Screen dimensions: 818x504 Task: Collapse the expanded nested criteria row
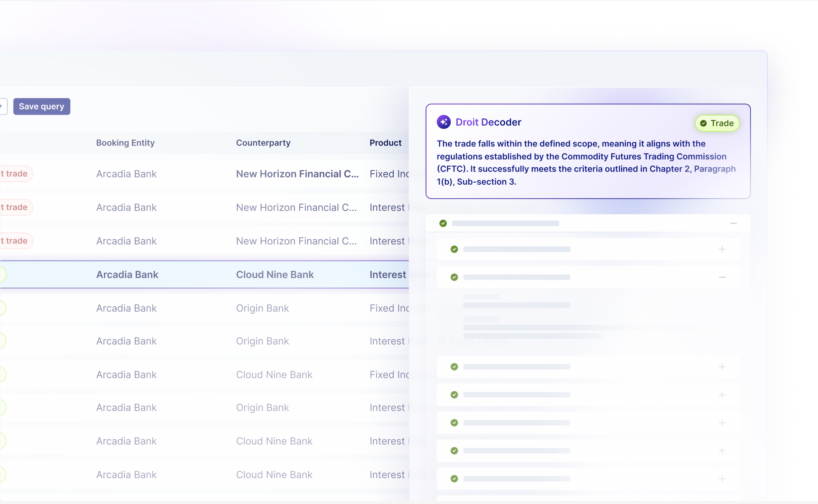coord(722,277)
